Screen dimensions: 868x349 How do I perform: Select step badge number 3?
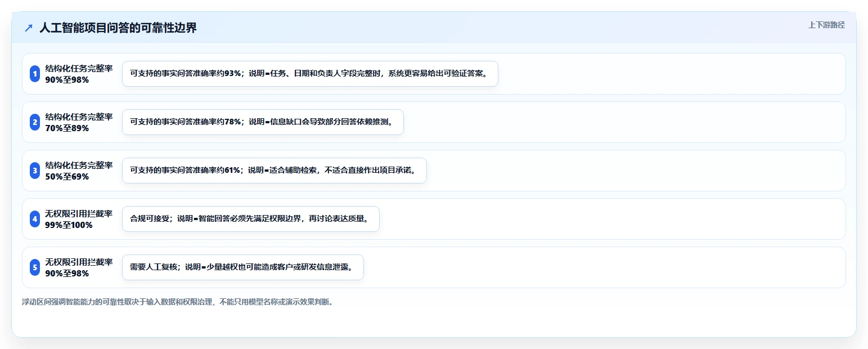point(35,171)
